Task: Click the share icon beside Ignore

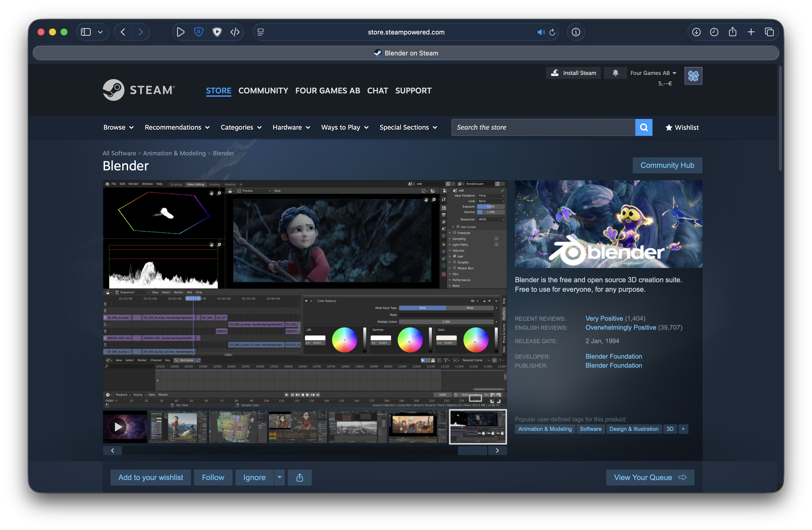Action: pyautogui.click(x=299, y=478)
